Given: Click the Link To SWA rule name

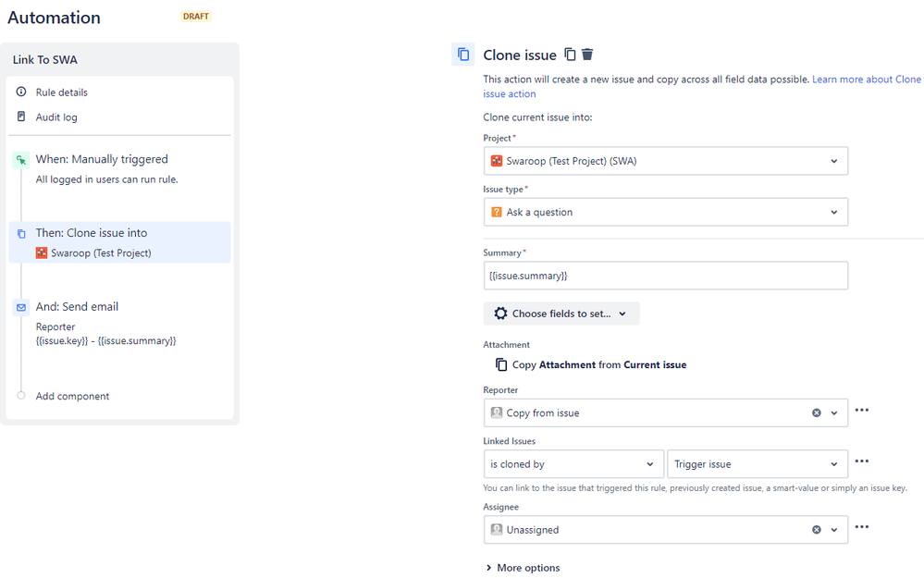Looking at the screenshot, I should click(44, 59).
